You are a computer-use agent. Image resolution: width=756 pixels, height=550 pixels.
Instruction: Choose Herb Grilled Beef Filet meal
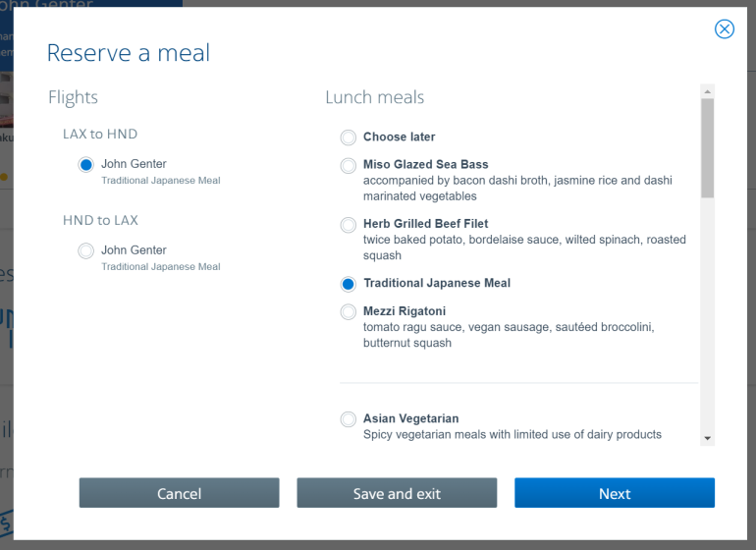[349, 225]
